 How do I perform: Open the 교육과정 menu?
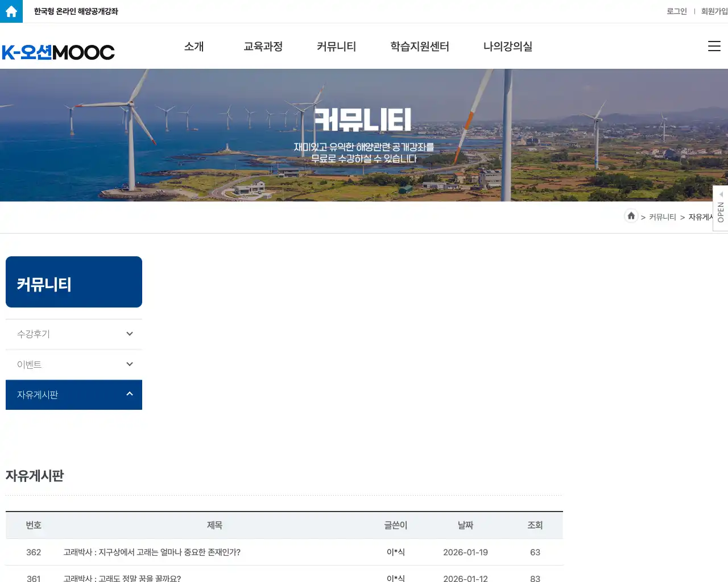coord(263,47)
